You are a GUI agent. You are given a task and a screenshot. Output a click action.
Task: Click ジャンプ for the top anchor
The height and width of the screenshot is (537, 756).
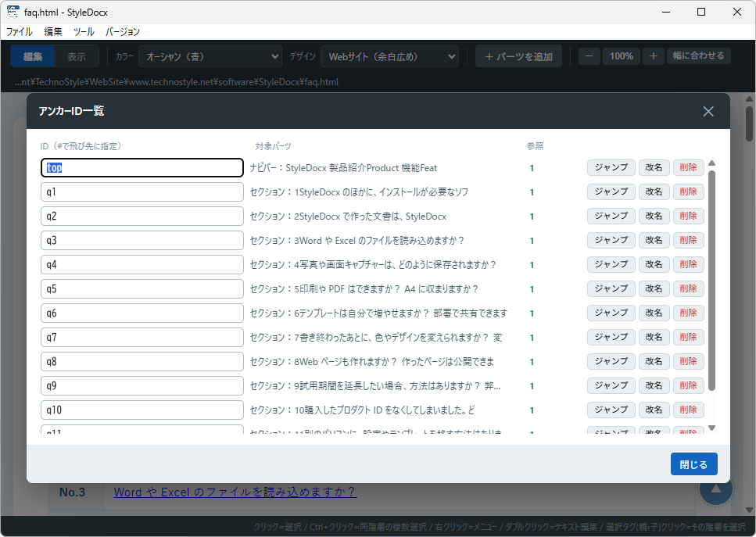(x=611, y=167)
